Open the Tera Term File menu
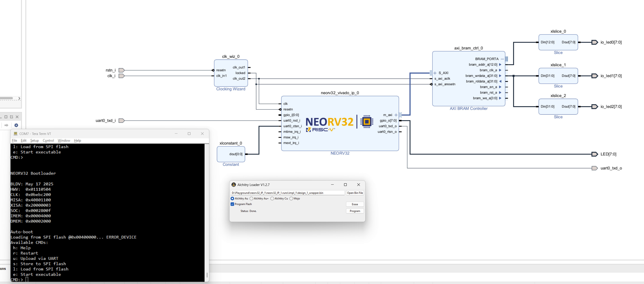 coord(15,141)
